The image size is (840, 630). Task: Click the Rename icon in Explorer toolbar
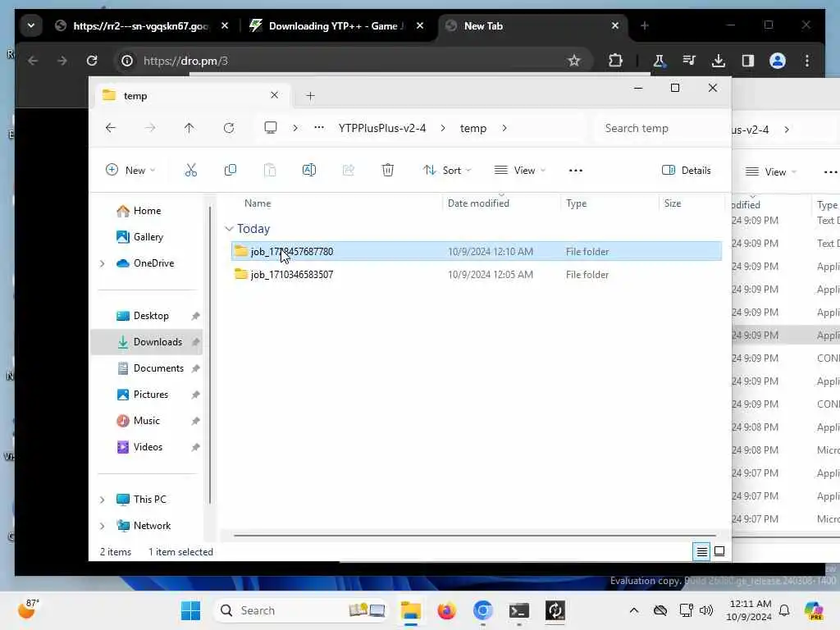[309, 171]
